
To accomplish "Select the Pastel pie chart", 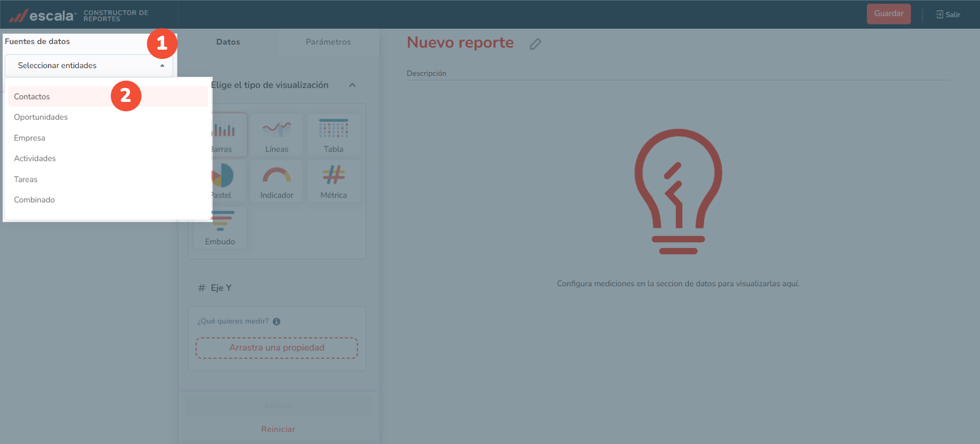I will click(229, 181).
